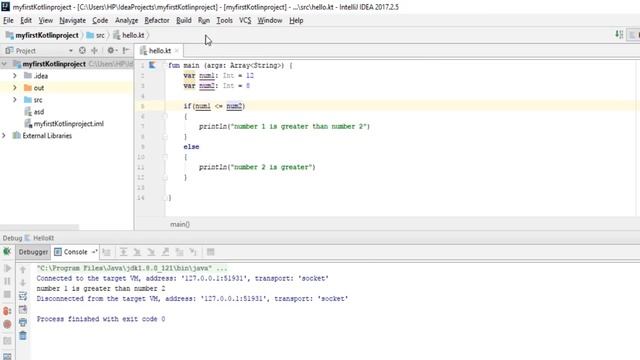
Task: Open the Project panel gear settings
Action: [x=111, y=51]
